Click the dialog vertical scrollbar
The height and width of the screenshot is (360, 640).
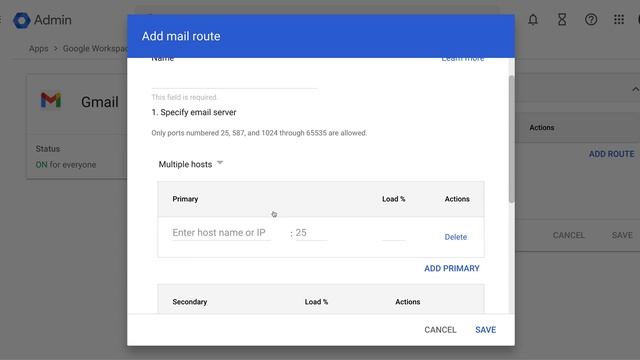pyautogui.click(x=511, y=139)
